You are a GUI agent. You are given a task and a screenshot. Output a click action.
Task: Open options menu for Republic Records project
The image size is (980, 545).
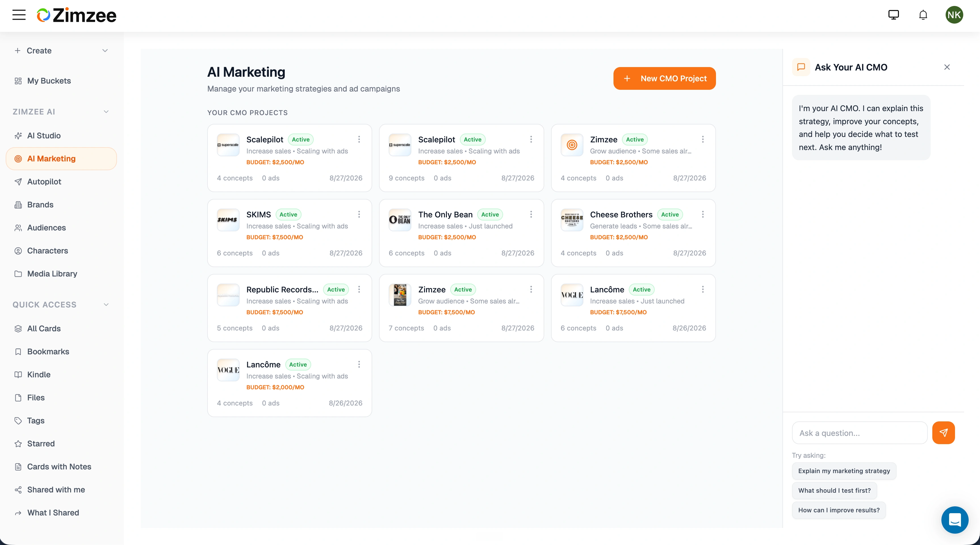359,290
